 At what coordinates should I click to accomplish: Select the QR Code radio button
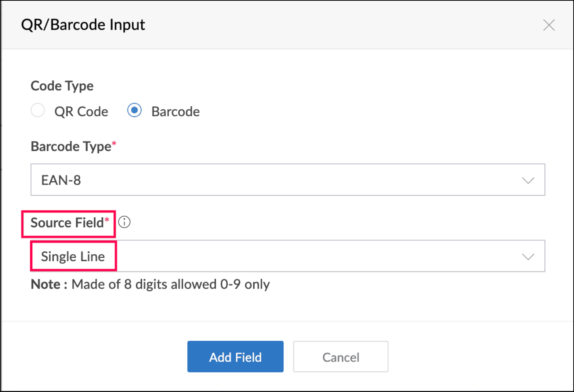point(38,110)
